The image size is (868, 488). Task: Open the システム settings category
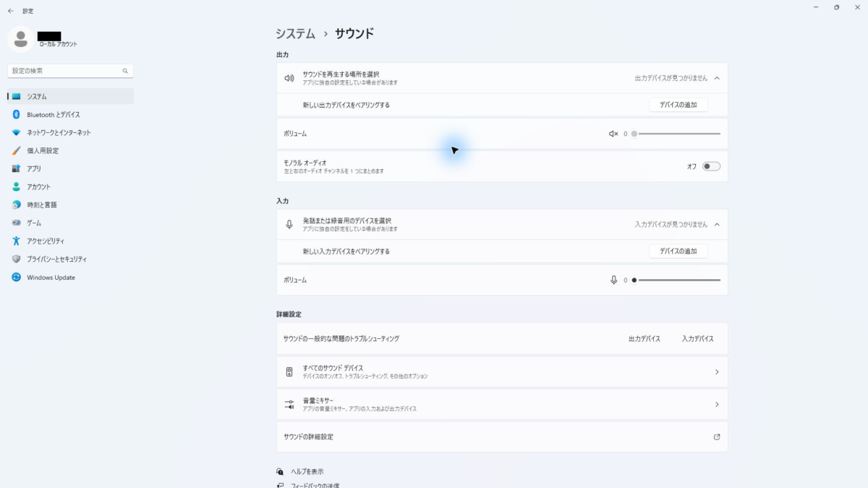pos(71,96)
